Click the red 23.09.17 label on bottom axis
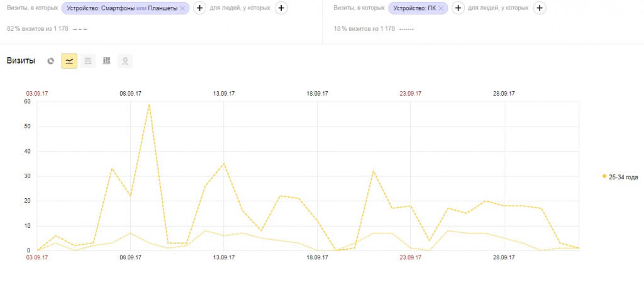Viewport: 644px width, 292px height. pyautogui.click(x=410, y=257)
